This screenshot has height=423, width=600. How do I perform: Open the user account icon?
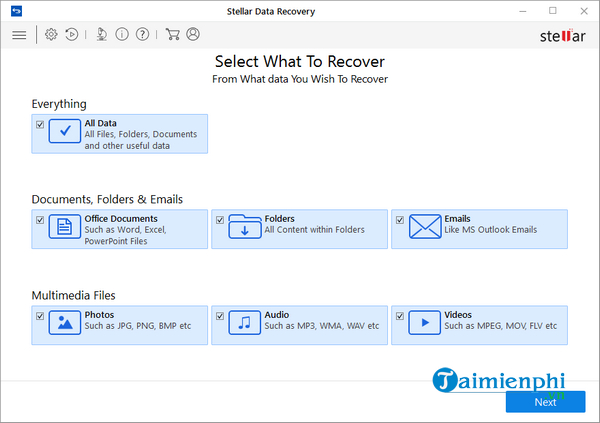click(193, 34)
